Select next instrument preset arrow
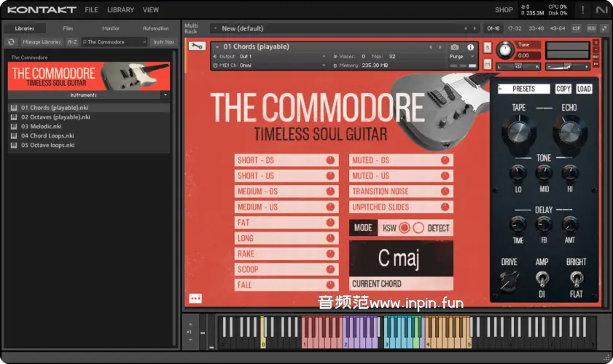613x364 pixels. [440, 47]
